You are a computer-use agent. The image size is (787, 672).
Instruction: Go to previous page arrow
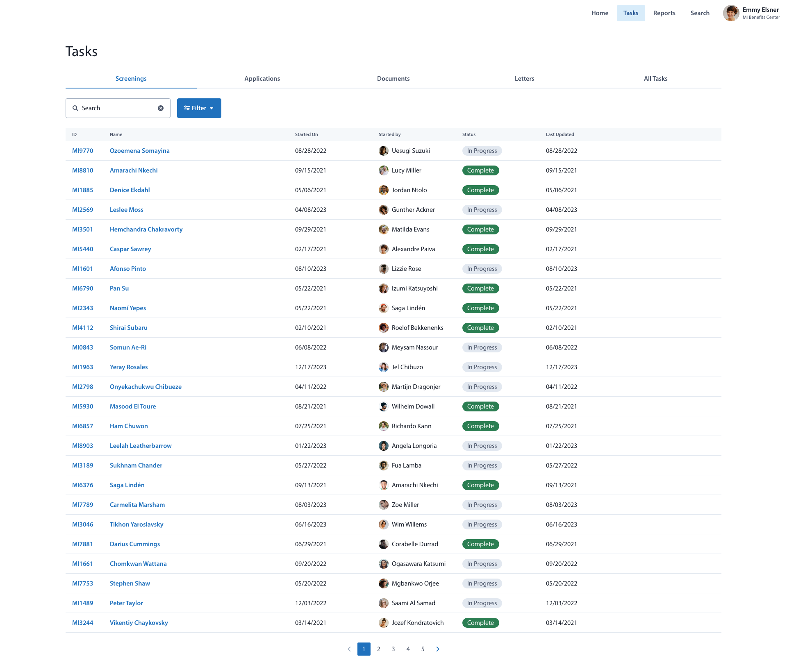(x=349, y=649)
